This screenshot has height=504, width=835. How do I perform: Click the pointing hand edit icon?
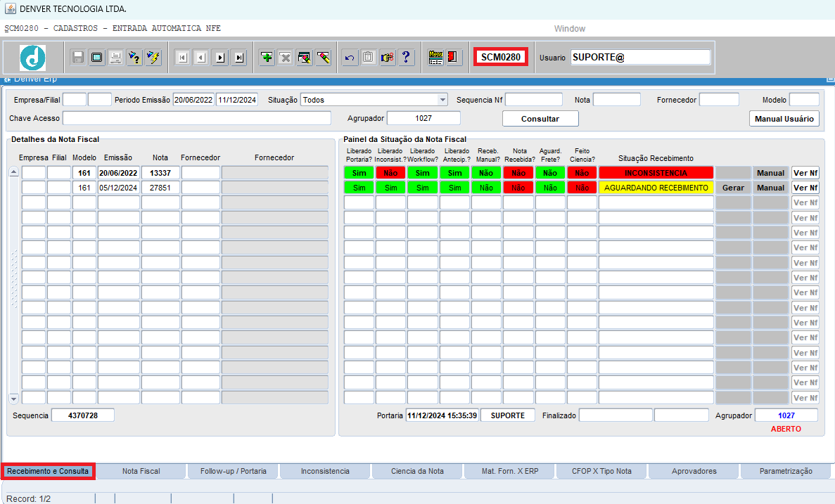pyautogui.click(x=387, y=58)
